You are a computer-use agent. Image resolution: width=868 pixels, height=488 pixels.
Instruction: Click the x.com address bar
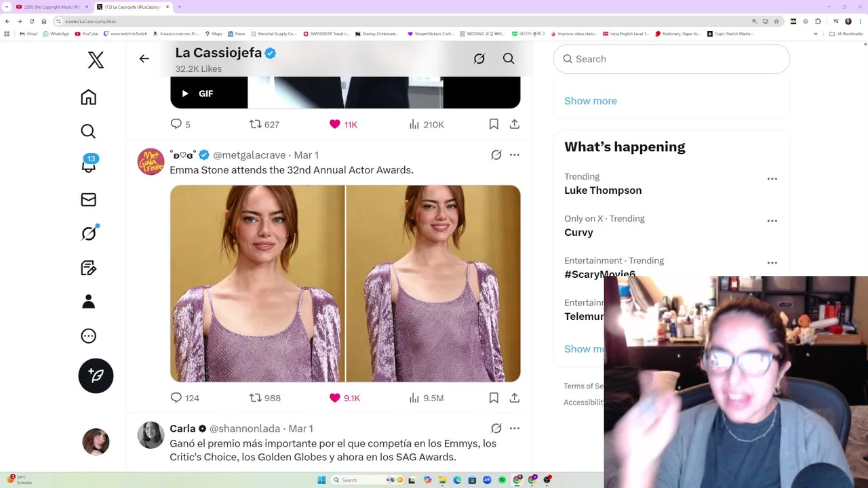coord(400,21)
